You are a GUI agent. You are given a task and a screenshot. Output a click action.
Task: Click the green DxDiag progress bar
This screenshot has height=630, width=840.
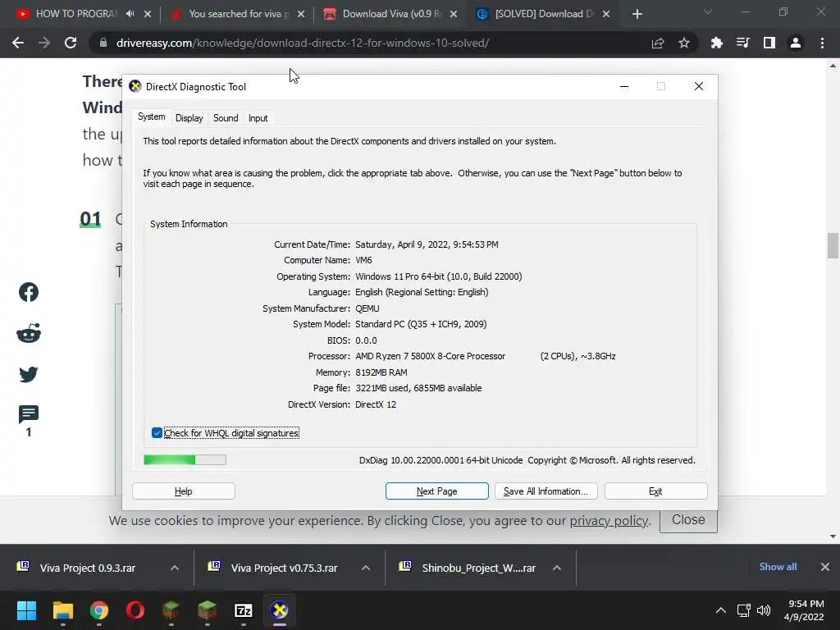pos(185,459)
